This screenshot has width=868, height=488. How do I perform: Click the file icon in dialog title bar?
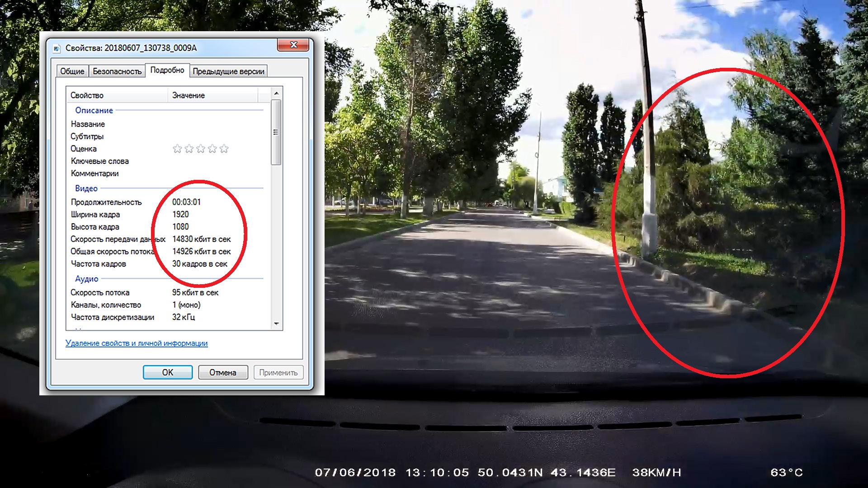[57, 48]
